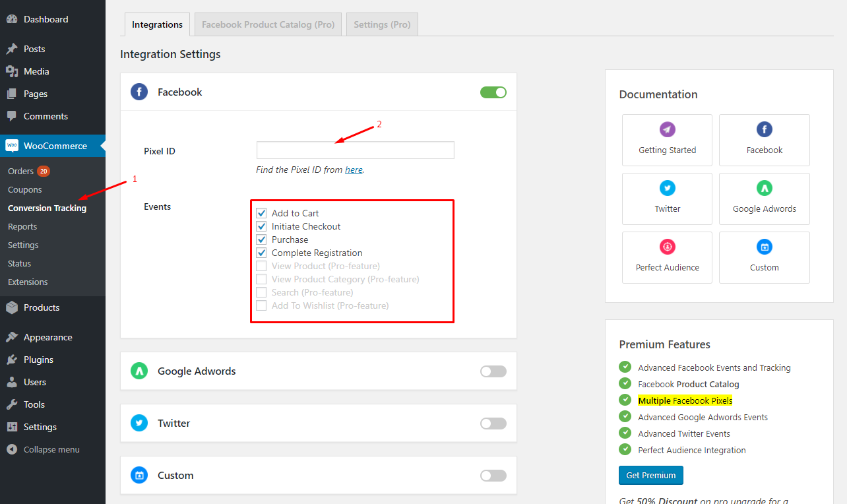Click 'Advanced Facebook Events and Tracking' text
Image resolution: width=847 pixels, height=504 pixels.
[714, 367]
